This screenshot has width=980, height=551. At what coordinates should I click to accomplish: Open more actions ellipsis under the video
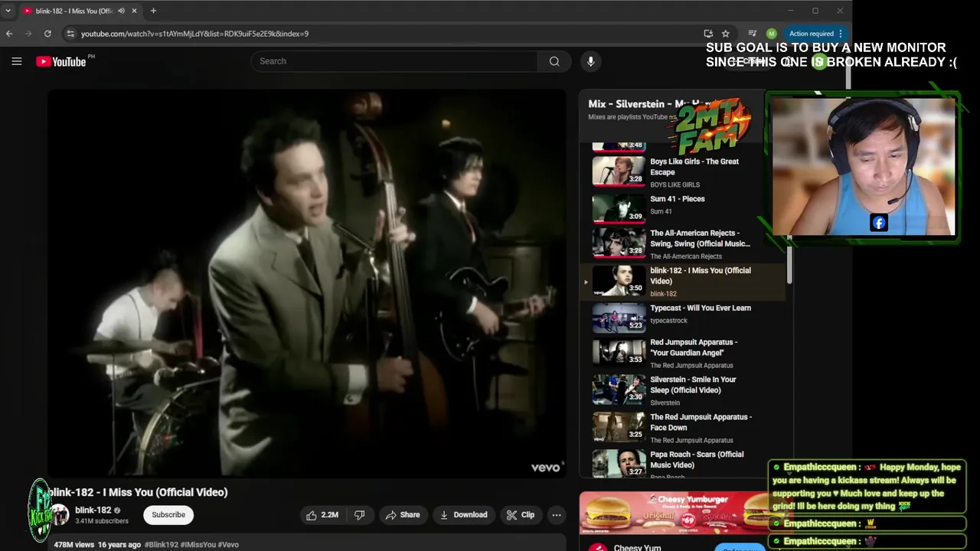[557, 515]
